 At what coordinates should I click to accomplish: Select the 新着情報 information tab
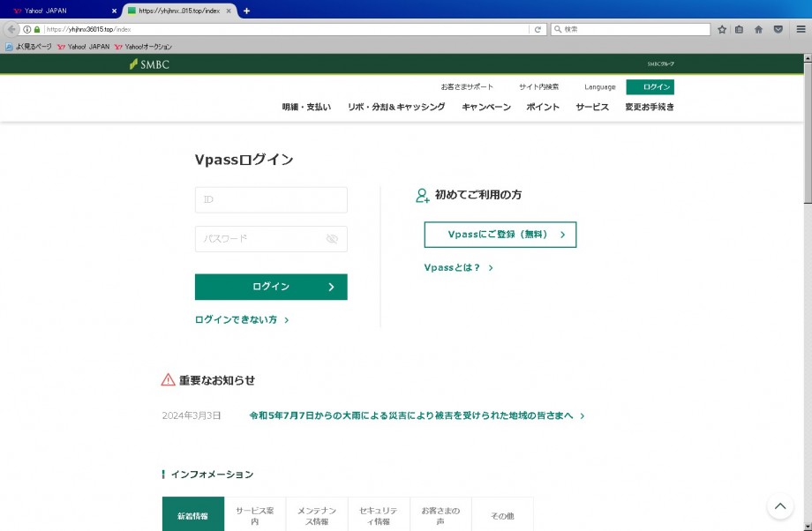pyautogui.click(x=193, y=515)
